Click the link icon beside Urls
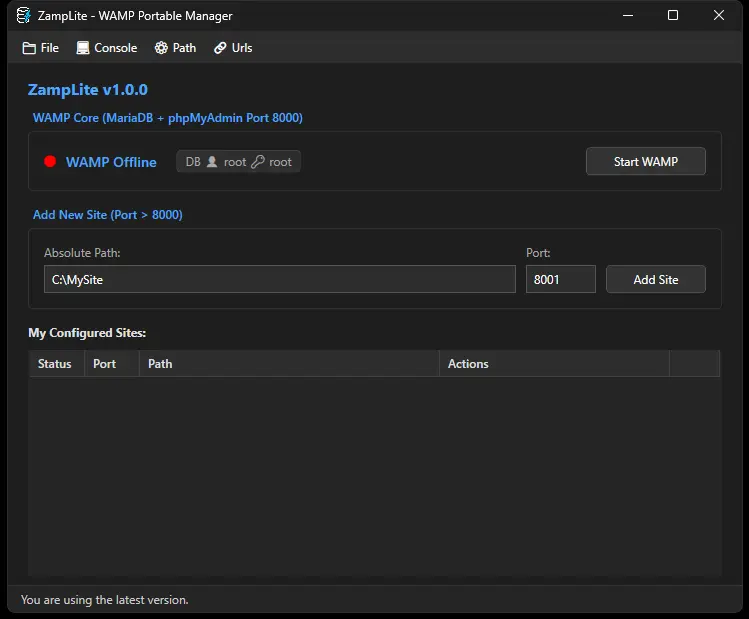The height and width of the screenshot is (619, 749). click(220, 48)
